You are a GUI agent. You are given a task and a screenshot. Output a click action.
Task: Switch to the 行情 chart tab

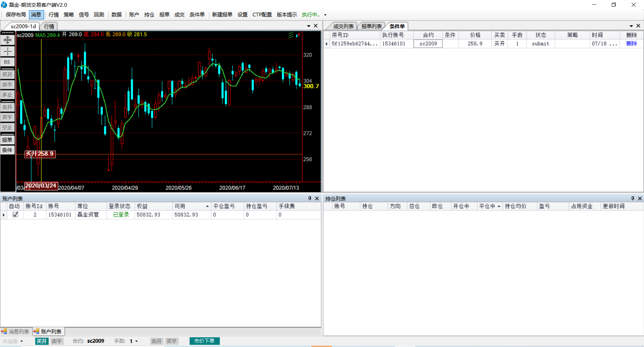tap(49, 26)
